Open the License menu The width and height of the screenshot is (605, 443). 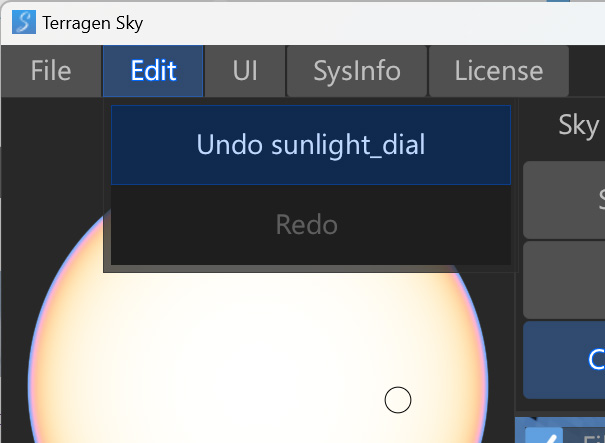pos(498,71)
